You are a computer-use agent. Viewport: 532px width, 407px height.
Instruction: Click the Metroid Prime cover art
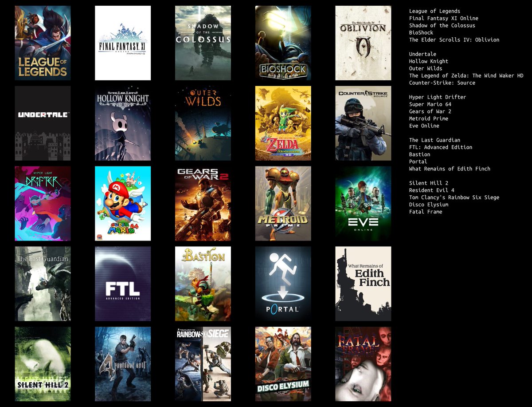pyautogui.click(x=283, y=203)
